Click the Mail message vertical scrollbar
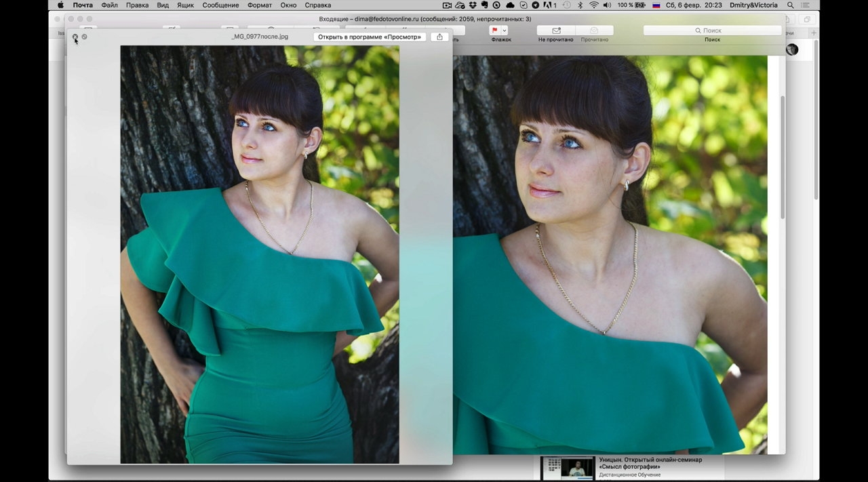 pyautogui.click(x=782, y=156)
